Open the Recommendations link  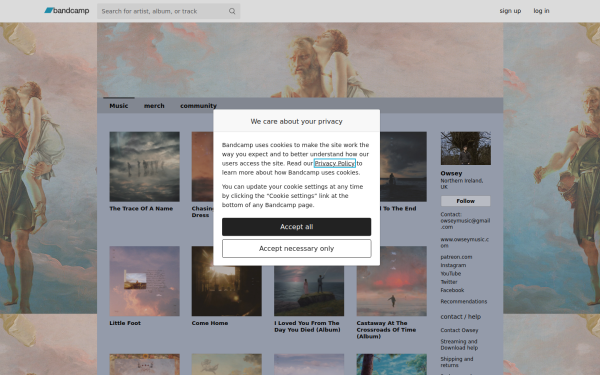464,302
